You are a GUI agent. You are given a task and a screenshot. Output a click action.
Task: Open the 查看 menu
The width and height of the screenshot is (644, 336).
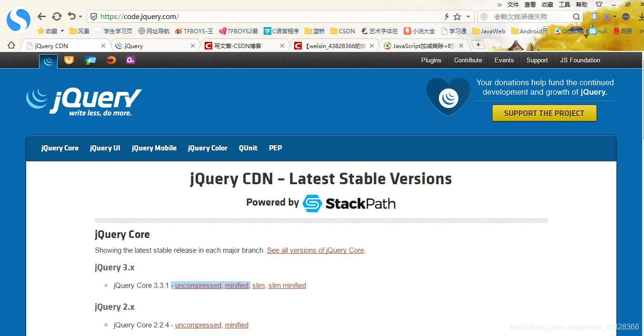pyautogui.click(x=530, y=5)
